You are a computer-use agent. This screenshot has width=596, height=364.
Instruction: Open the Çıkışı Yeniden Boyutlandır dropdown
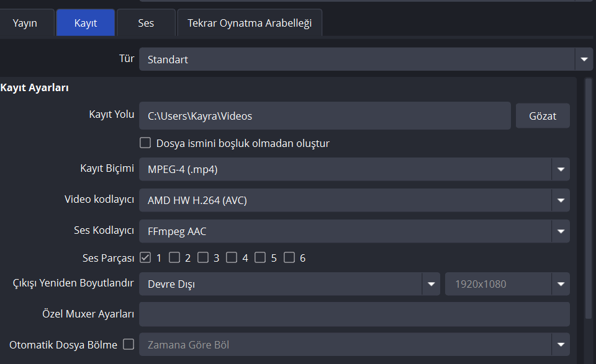point(289,284)
